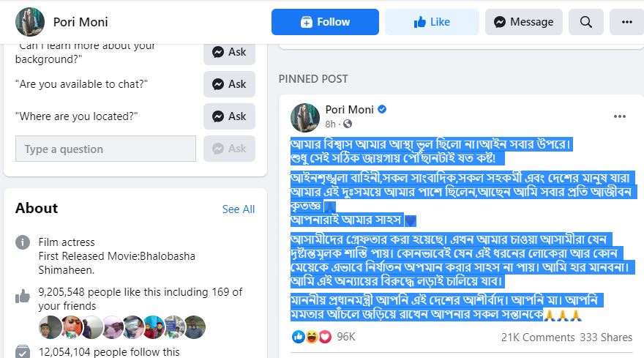View the 333 Shares list
Image resolution: width=644 pixels, height=358 pixels.
coord(605,337)
